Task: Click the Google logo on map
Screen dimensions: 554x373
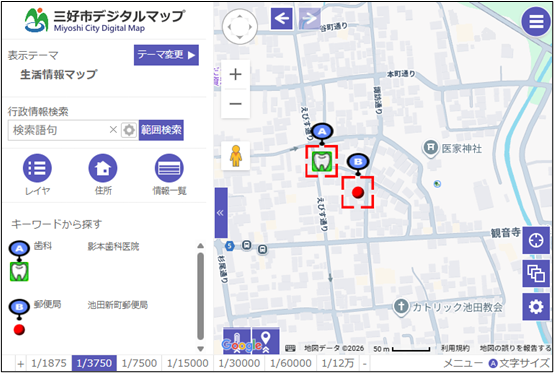Action: point(242,345)
